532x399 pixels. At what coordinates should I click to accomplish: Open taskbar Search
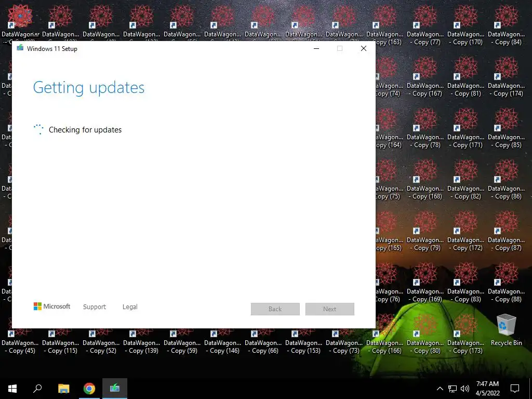click(37, 389)
